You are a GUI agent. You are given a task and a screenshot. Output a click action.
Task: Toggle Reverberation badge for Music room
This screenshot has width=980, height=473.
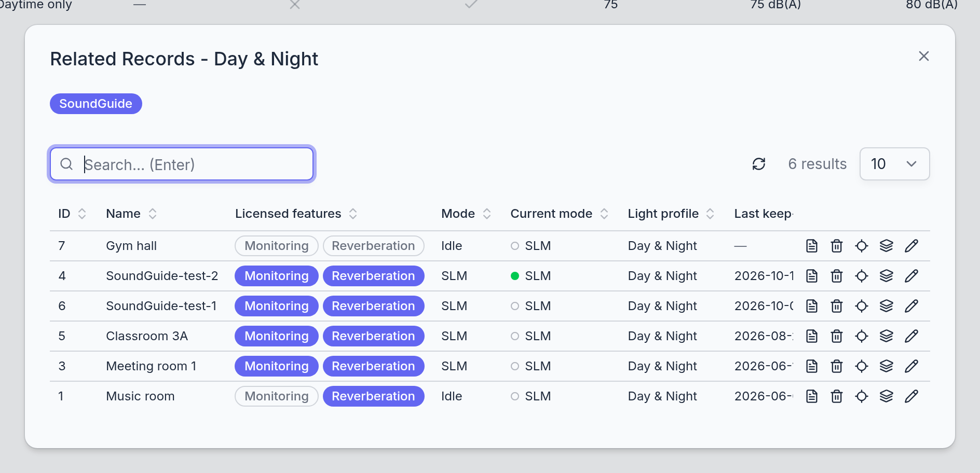[x=374, y=396]
